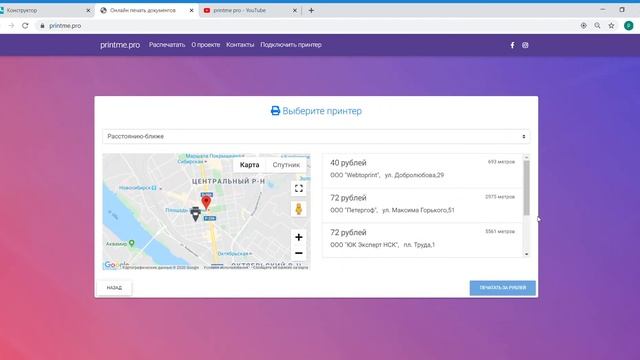640x360 pixels.
Task: Click the black printer marker on map
Action: click(x=196, y=213)
